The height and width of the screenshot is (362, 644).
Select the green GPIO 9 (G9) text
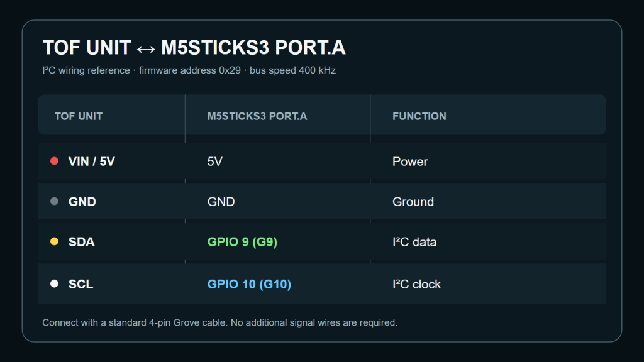[242, 242]
